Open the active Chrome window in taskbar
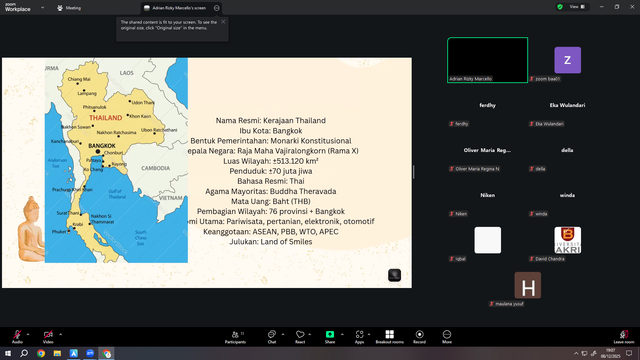 pos(107,353)
